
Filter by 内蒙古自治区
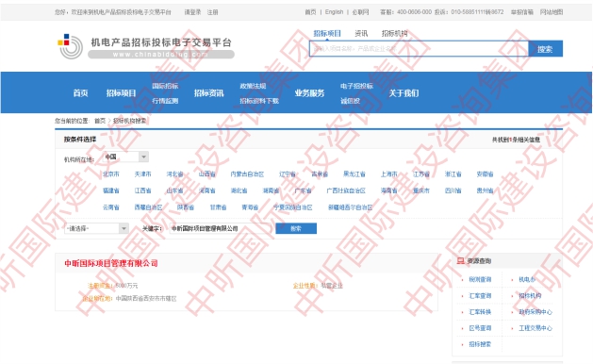(x=247, y=174)
